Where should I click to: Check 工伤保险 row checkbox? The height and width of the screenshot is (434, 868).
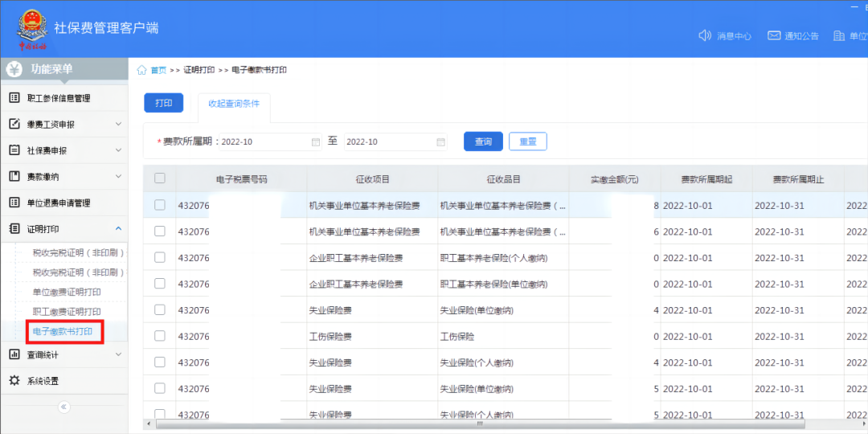[159, 336]
